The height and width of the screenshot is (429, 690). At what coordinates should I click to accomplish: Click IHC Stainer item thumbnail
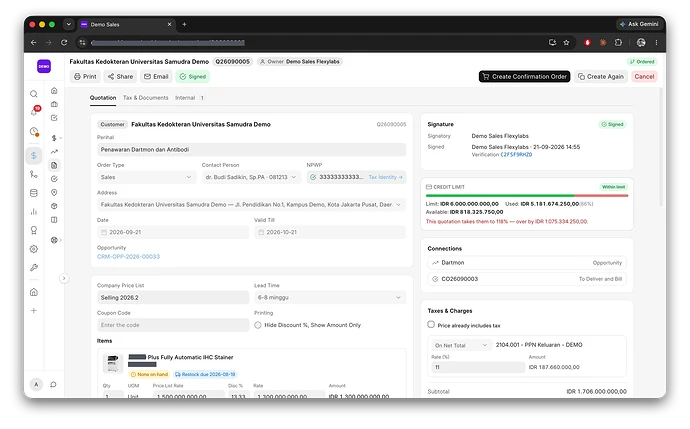(x=113, y=363)
